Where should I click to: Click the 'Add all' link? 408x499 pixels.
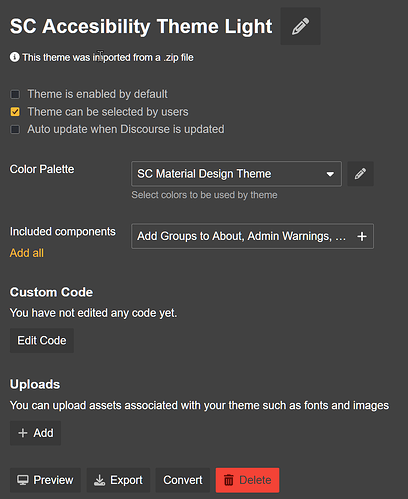tap(27, 253)
